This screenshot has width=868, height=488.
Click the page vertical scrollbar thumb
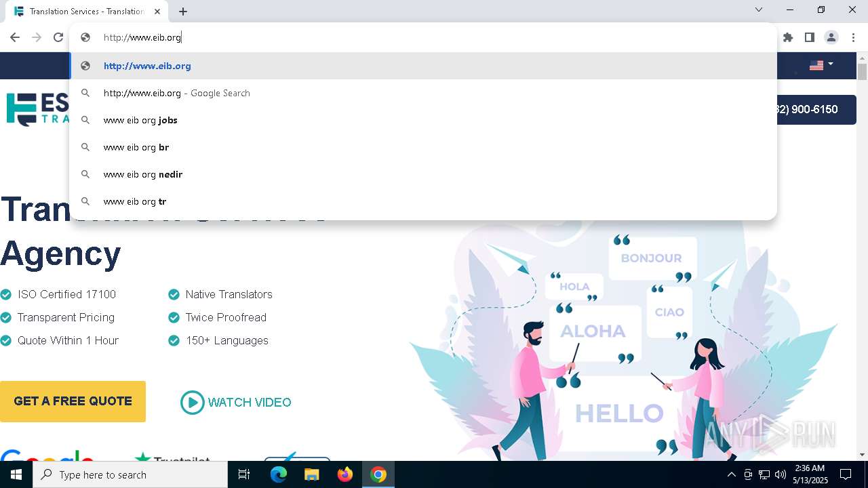click(x=862, y=73)
